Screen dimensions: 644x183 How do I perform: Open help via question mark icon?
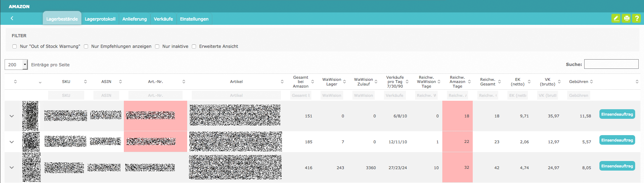[x=637, y=18]
